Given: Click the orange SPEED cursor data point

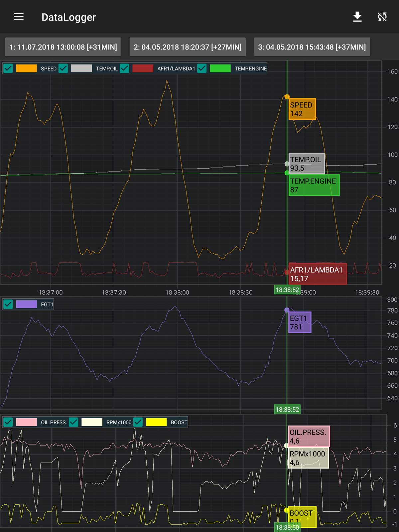Looking at the screenshot, I should point(287,97).
